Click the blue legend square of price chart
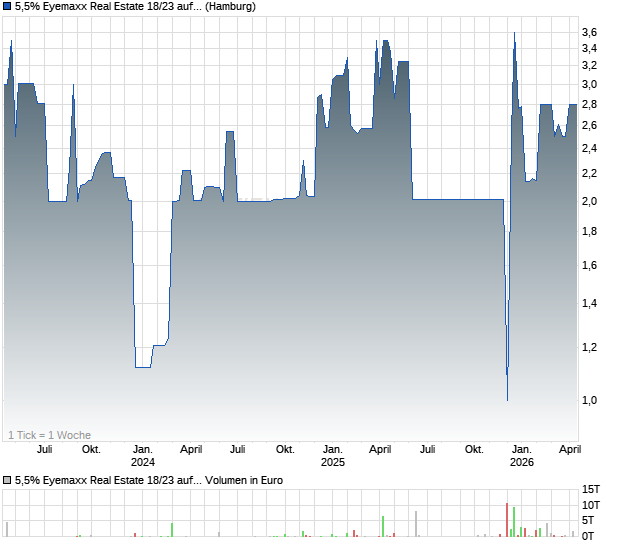The height and width of the screenshot is (546, 620). coord(7,7)
